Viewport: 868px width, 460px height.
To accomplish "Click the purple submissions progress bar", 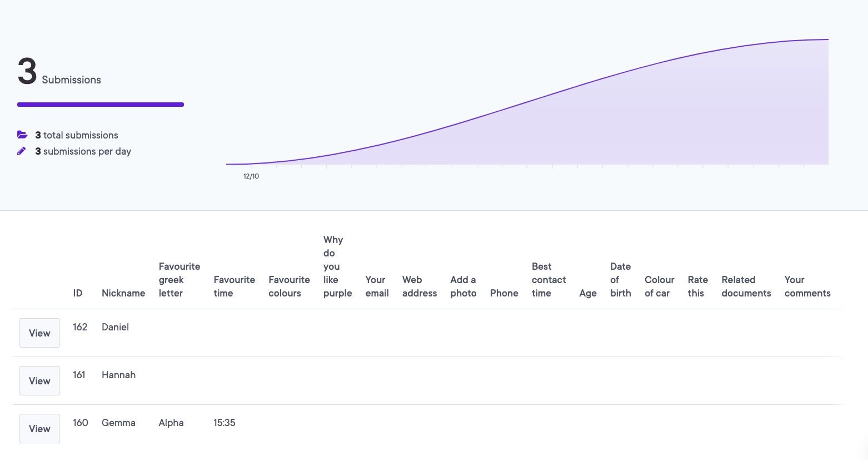I will pos(101,105).
